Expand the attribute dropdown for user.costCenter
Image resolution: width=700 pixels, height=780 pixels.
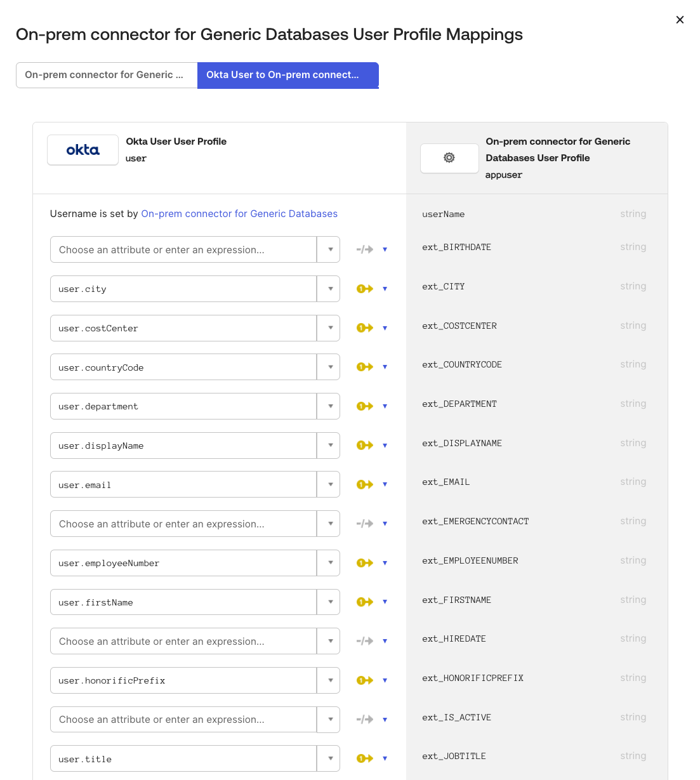click(329, 328)
